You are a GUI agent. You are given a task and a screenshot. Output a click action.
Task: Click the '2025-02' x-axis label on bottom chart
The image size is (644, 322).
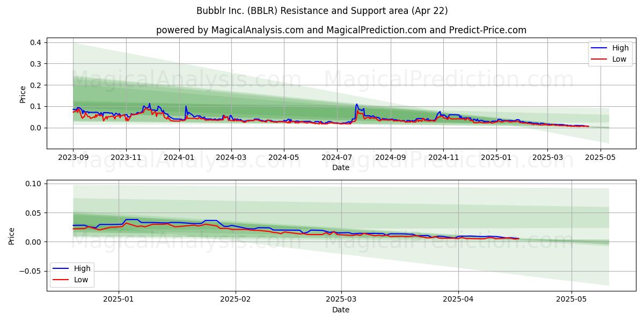coord(236,300)
